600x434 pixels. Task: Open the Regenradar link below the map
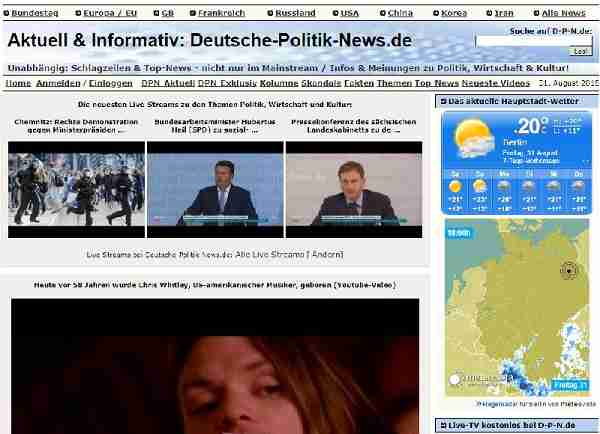536,404
